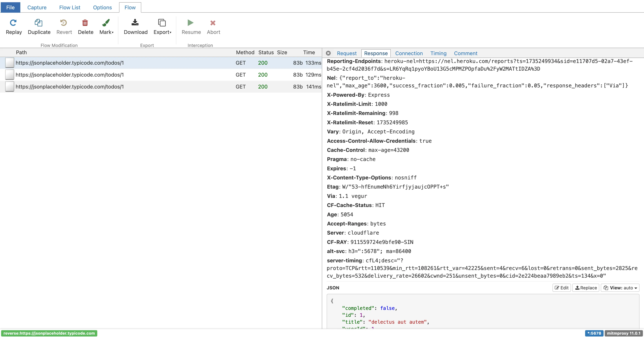Screen dimensions: 644x338
Task: Click the X-Ratelimit-Reset value 1735249985
Action: pos(392,122)
